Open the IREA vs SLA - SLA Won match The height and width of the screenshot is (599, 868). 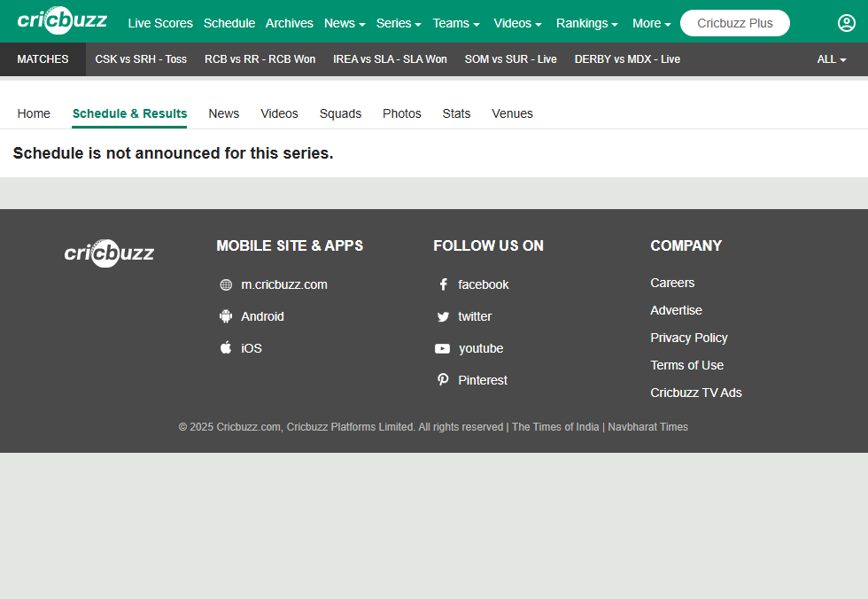tap(390, 59)
